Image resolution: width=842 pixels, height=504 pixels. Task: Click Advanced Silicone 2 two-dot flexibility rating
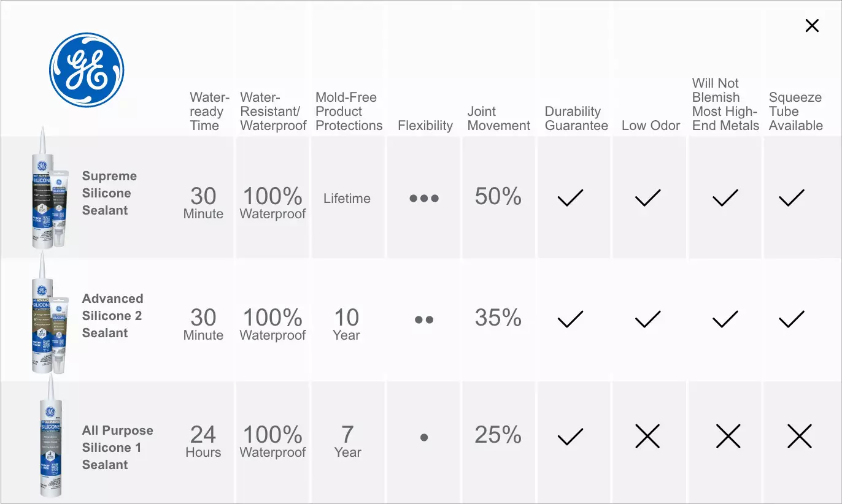(x=424, y=319)
